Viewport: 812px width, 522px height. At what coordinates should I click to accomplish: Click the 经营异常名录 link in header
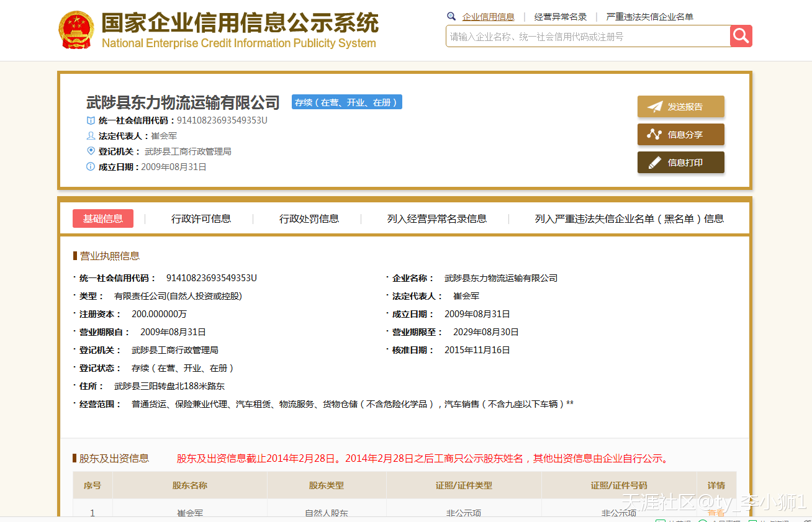[561, 17]
